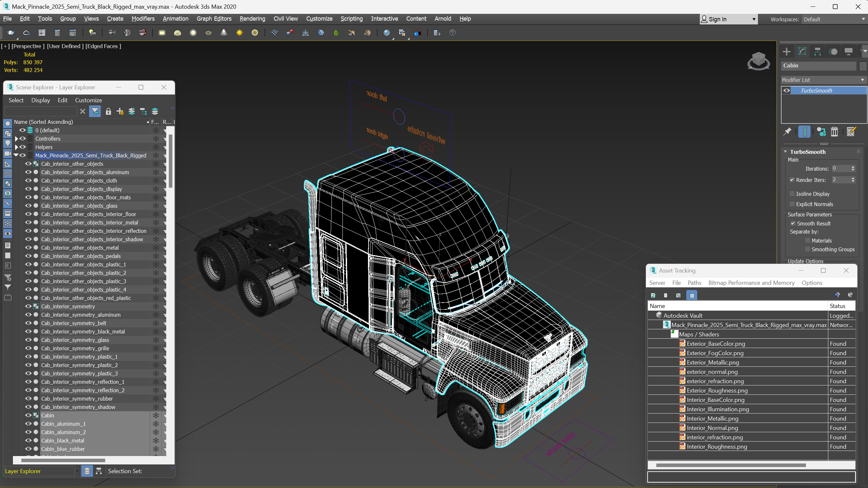This screenshot has height=488, width=868.
Task: Click the Make Unique icon
Action: [x=822, y=132]
